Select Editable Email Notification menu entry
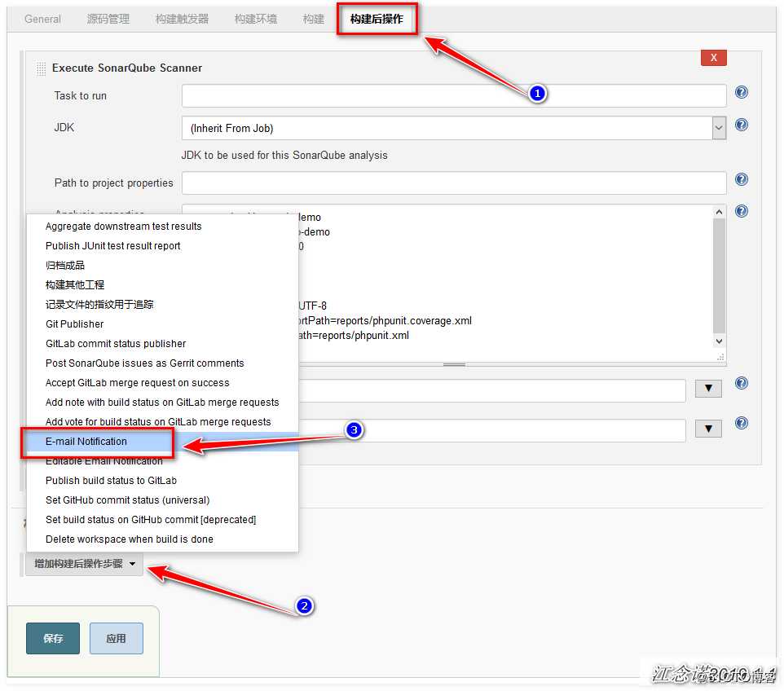784x691 pixels. pos(162,460)
